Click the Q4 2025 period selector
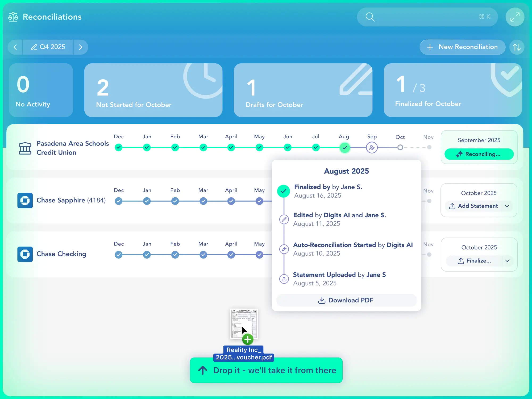This screenshot has height=399, width=532. [48, 47]
